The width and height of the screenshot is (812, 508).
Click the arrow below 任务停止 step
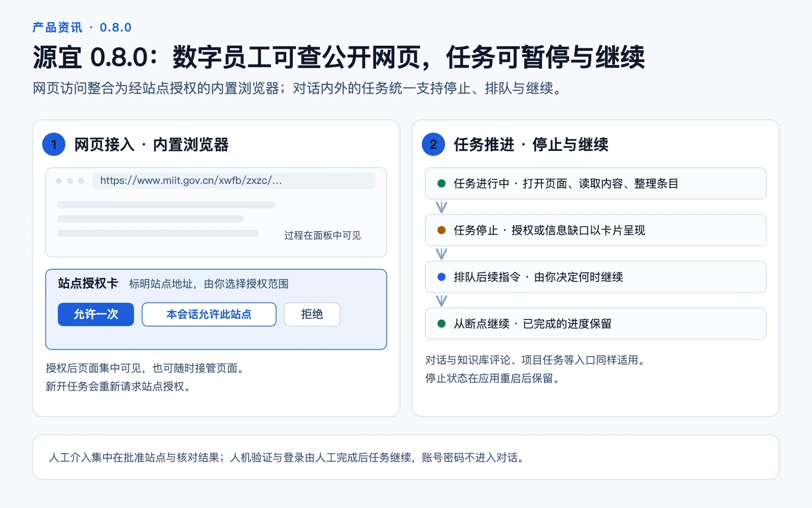point(442,254)
